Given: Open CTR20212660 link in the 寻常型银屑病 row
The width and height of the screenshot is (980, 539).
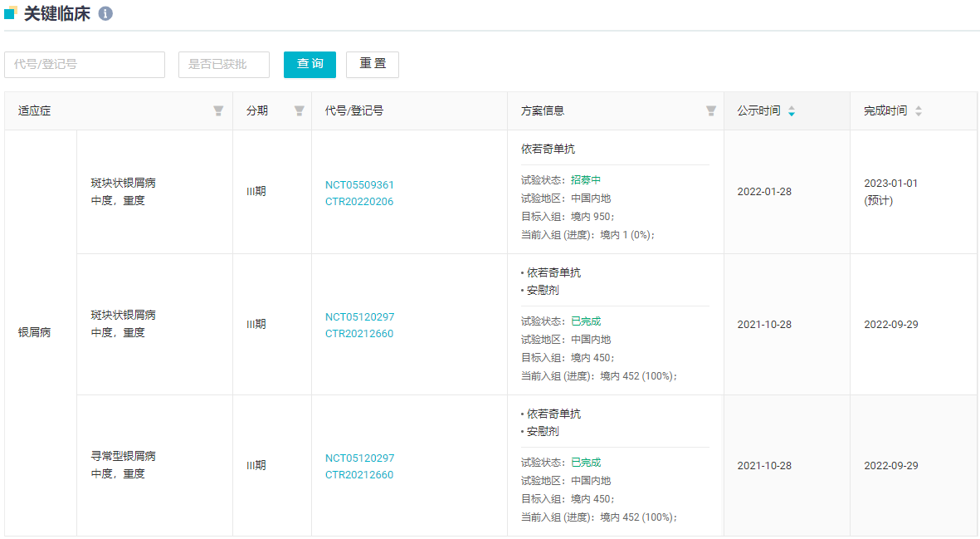Looking at the screenshot, I should point(359,474).
